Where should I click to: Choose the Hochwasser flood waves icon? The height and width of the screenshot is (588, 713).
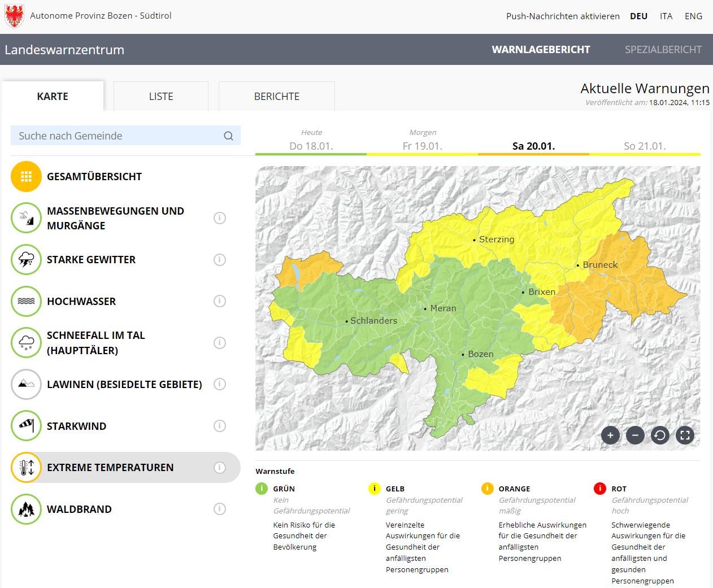point(26,301)
